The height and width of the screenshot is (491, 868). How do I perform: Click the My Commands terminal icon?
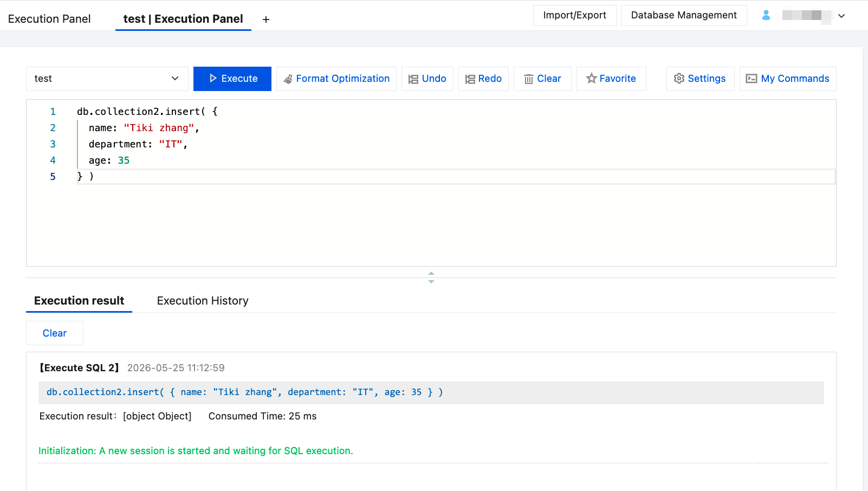[752, 79]
